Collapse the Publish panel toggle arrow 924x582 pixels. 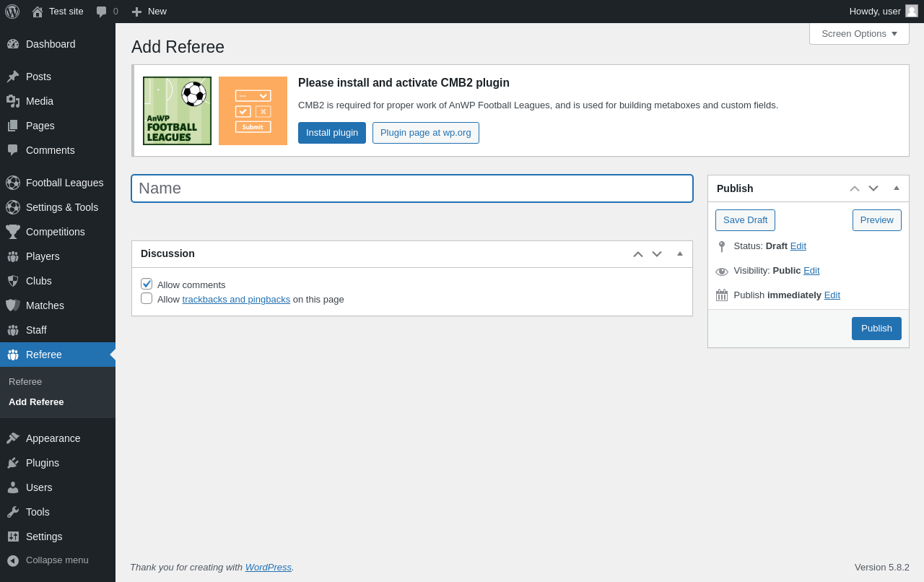pyautogui.click(x=897, y=188)
